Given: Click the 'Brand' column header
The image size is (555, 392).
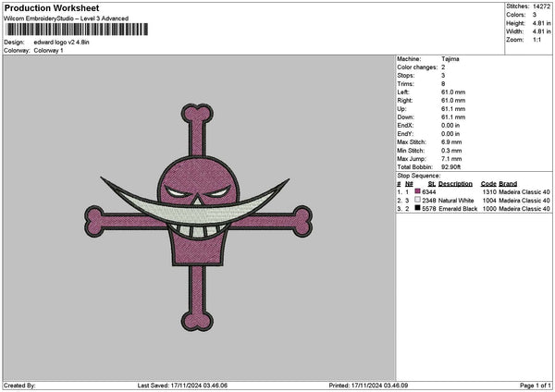Looking at the screenshot, I should coord(508,184).
